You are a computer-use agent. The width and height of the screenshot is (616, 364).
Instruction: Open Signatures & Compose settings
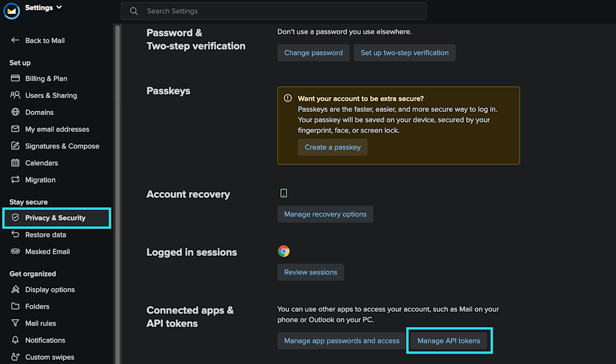62,146
